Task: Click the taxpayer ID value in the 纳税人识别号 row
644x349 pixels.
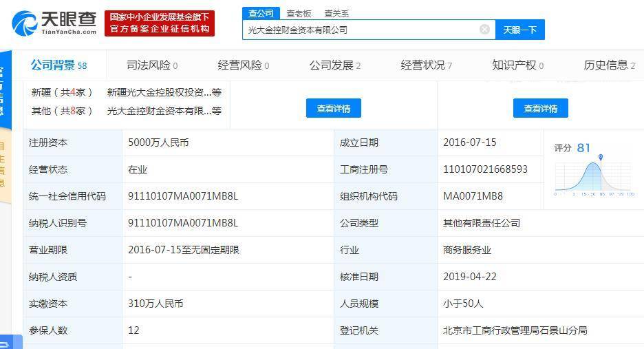Action: click(x=183, y=223)
